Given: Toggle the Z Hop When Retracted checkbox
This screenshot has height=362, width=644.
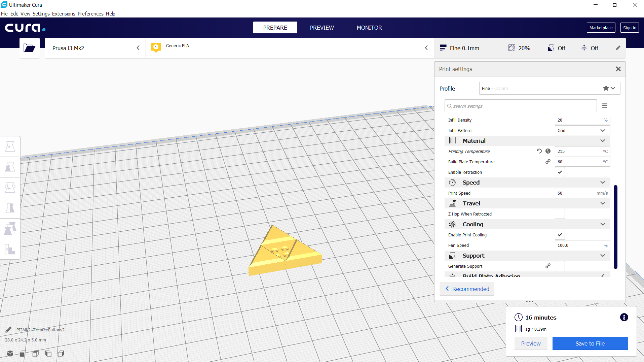Looking at the screenshot, I should click(x=560, y=214).
